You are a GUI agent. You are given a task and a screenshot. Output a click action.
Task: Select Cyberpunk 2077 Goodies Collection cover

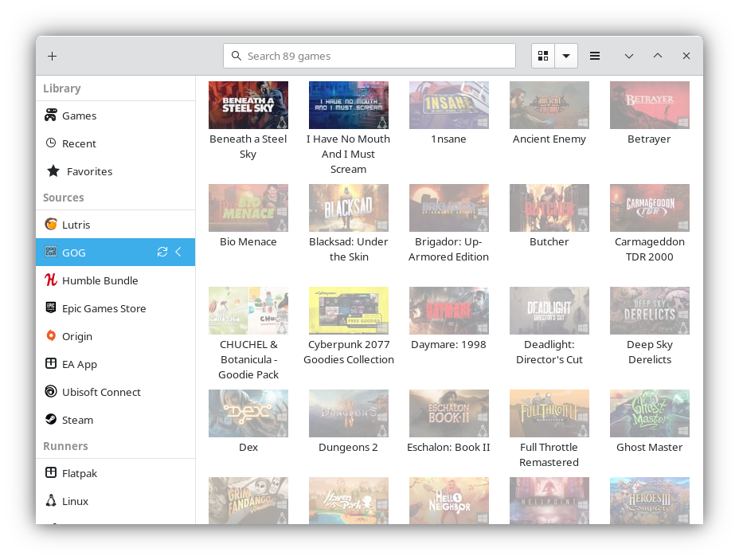click(349, 311)
